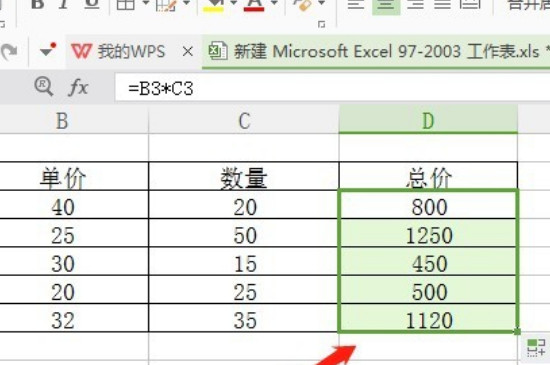Open the borders dropdown arrow

(x=145, y=4)
